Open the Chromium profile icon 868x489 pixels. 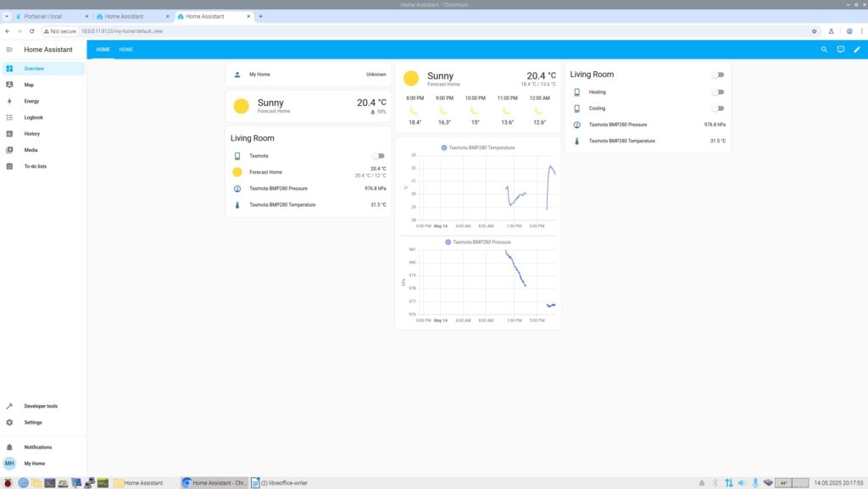coord(849,31)
